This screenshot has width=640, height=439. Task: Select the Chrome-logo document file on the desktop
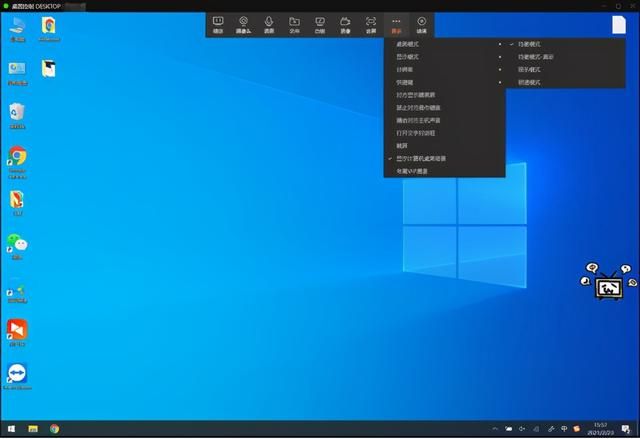point(49,29)
